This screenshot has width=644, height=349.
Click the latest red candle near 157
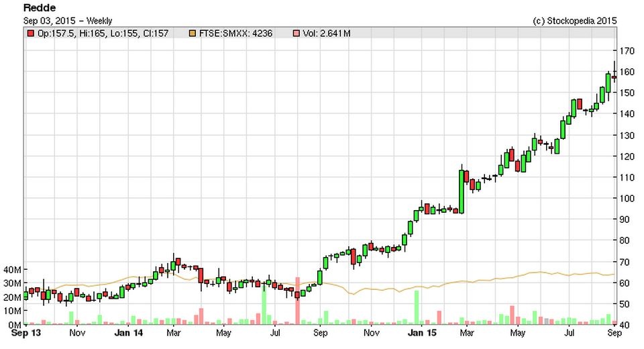[614, 77]
